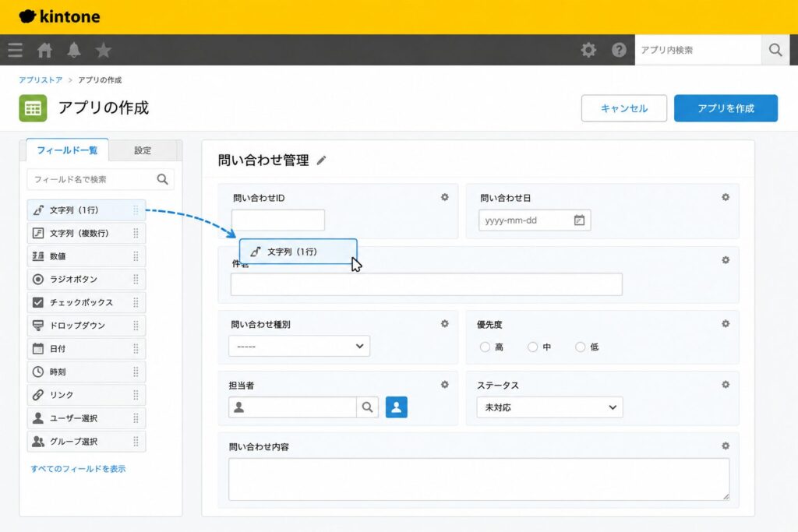Open favorites star icon
This screenshot has height=532, width=798.
pyautogui.click(x=104, y=50)
